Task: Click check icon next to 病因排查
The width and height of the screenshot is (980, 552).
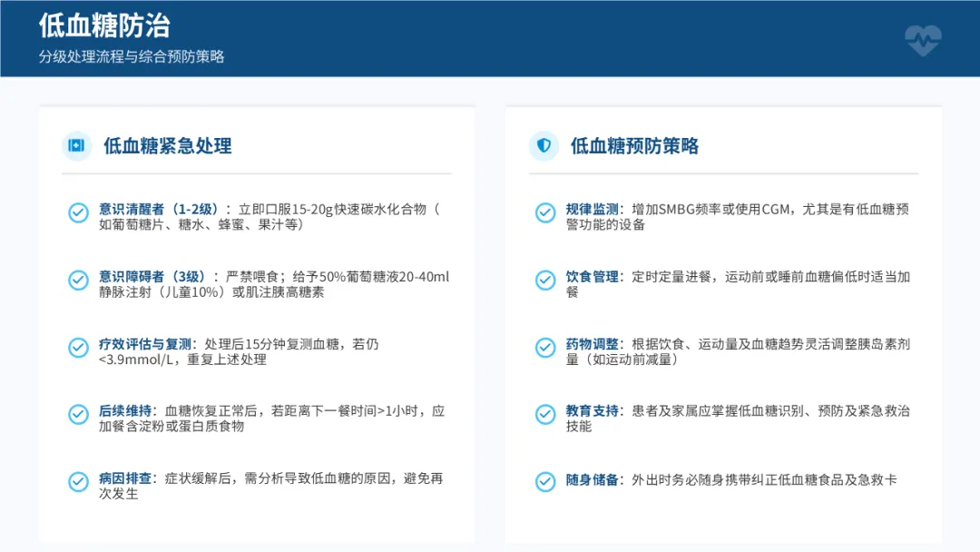Action: (78, 482)
